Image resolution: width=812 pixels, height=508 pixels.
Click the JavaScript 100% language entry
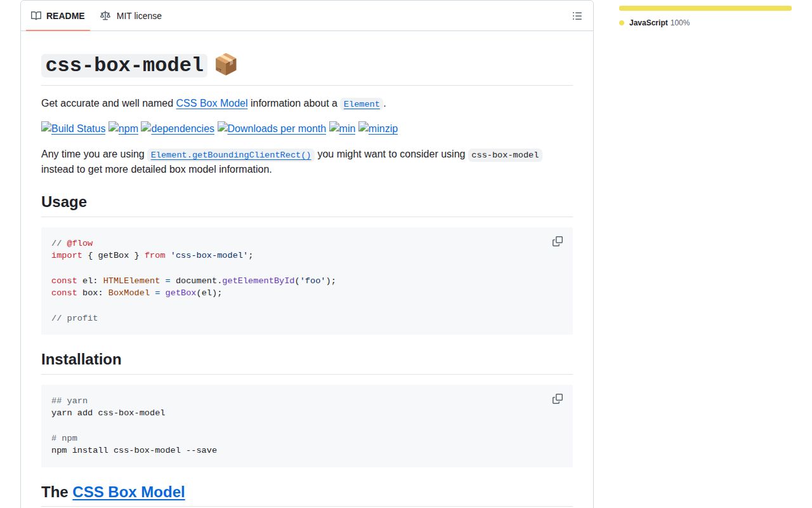coord(655,23)
